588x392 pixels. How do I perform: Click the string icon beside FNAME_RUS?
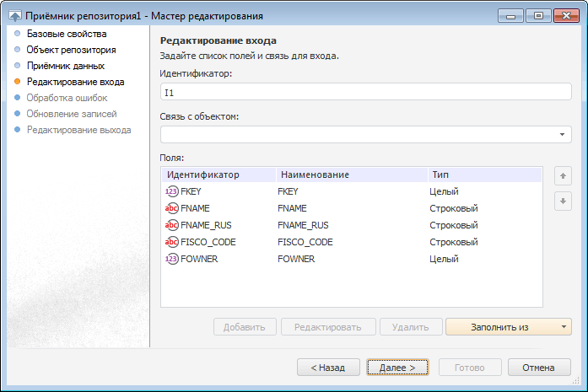pos(171,225)
